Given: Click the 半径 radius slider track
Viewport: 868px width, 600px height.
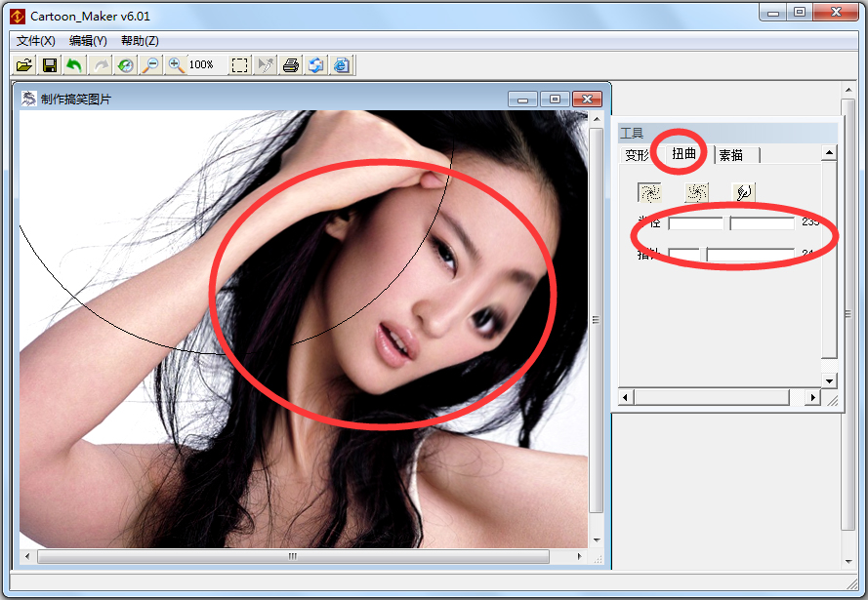Looking at the screenshot, I should point(731,223).
